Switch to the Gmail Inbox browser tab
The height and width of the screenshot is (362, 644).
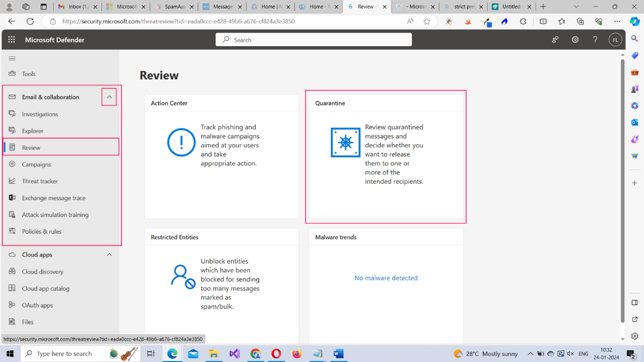(77, 7)
